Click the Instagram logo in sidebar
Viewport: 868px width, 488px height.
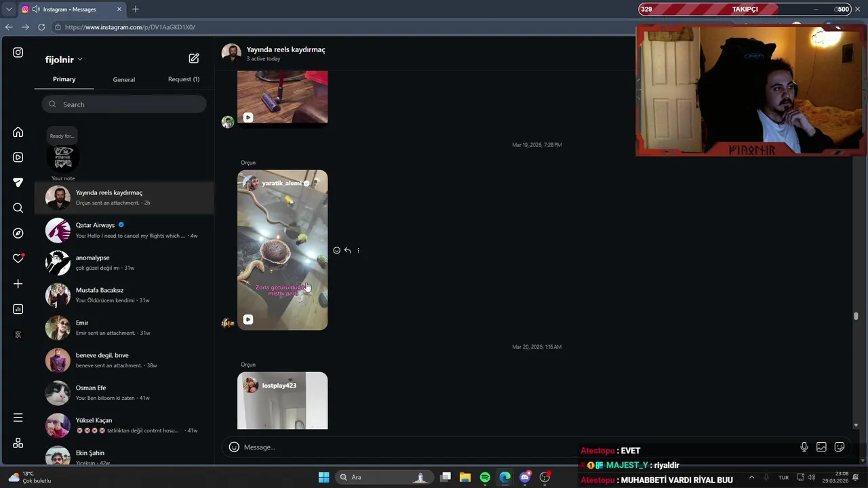coord(18,52)
